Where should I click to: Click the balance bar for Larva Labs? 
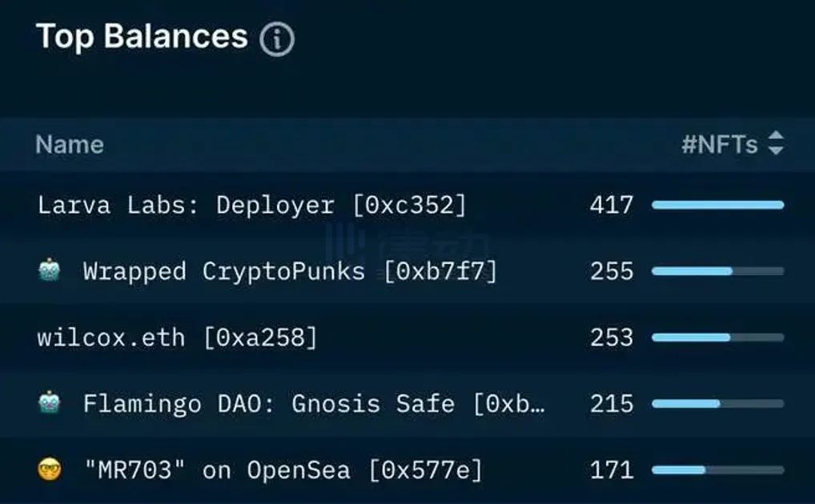(717, 206)
